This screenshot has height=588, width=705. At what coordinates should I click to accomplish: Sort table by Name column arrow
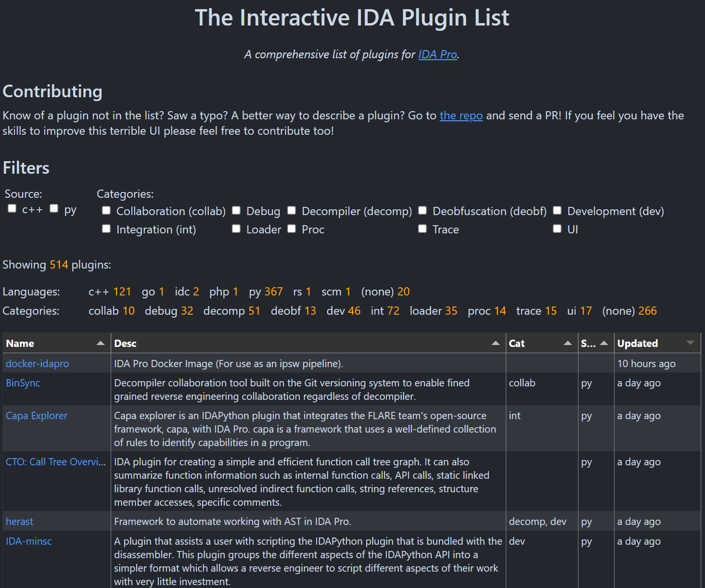tap(101, 343)
